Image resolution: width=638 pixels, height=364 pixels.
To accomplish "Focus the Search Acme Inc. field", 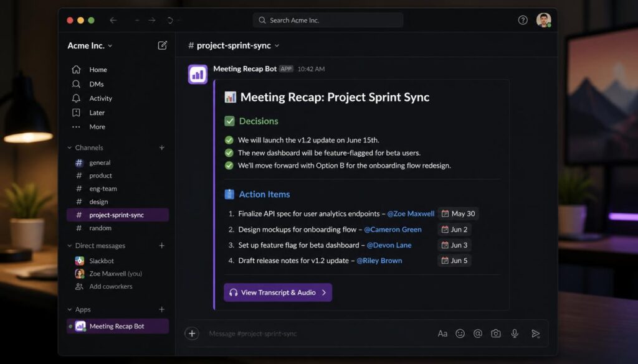I will coord(328,20).
